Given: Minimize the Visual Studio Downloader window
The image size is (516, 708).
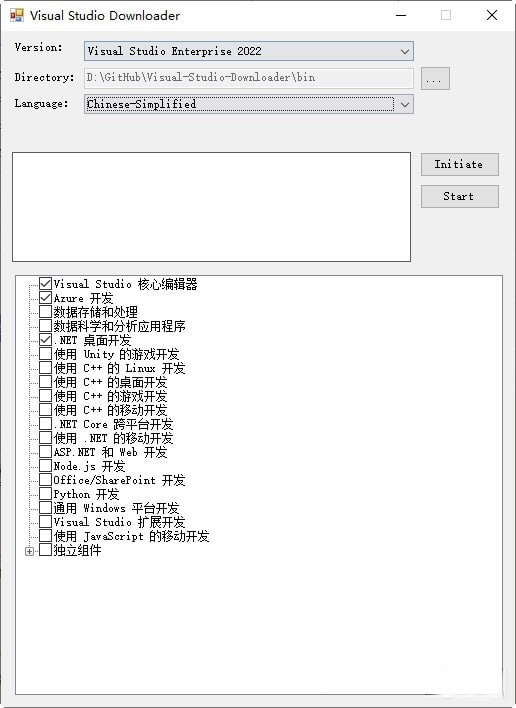Looking at the screenshot, I should coord(401,15).
